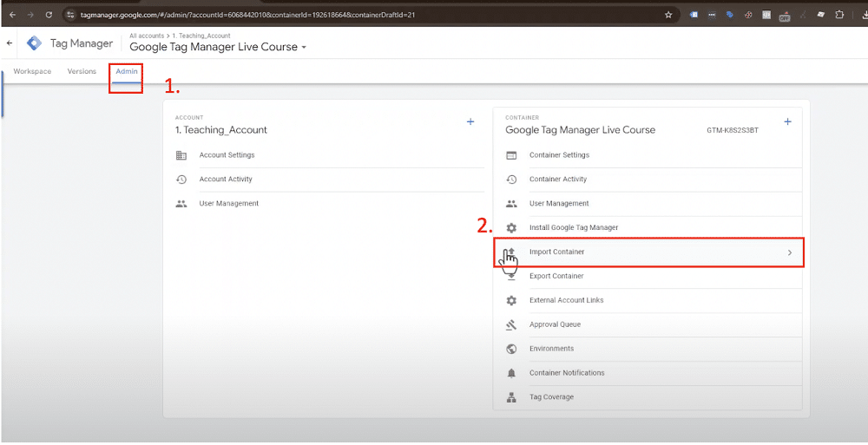Click the 1. Teaching_Account breadcrumb
This screenshot has height=445, width=868.
click(201, 36)
